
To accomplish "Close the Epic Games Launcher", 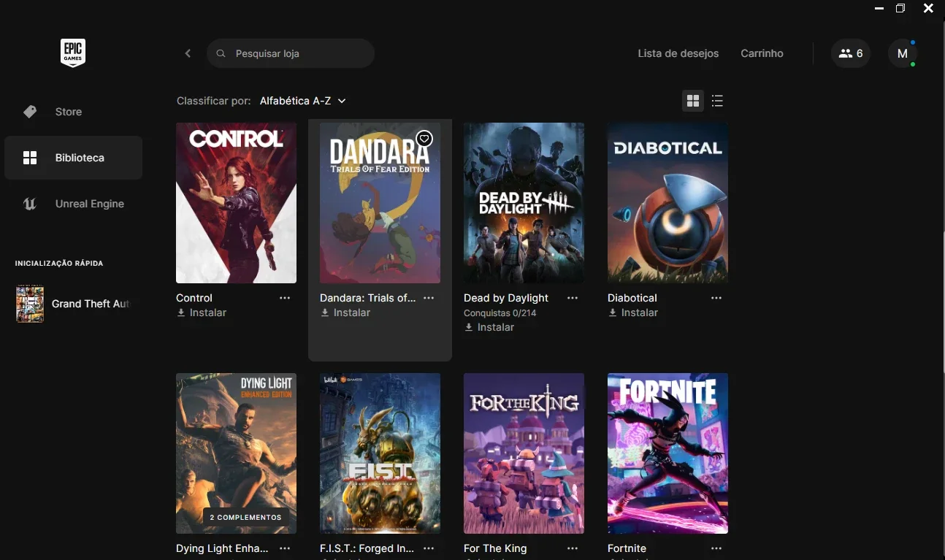I will (928, 9).
